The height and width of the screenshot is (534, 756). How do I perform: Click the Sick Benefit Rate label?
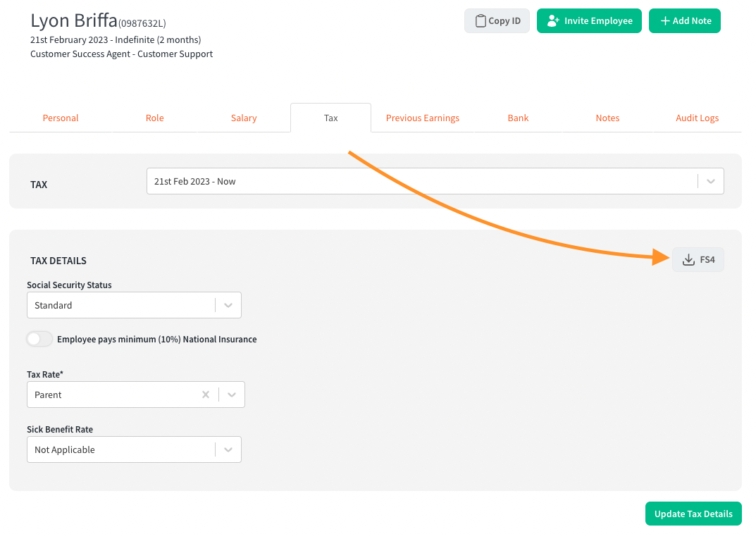[x=60, y=430]
